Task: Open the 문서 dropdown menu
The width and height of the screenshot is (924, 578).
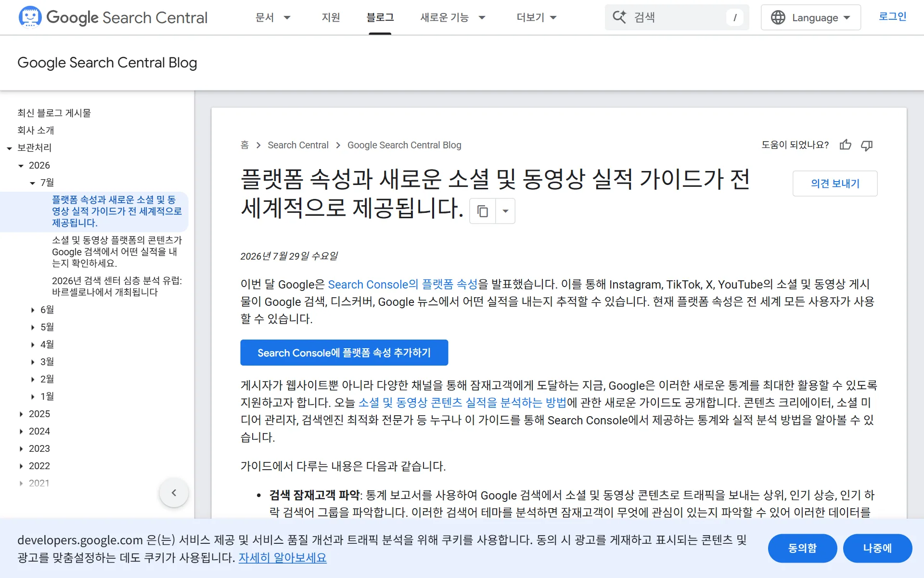Action: click(273, 17)
